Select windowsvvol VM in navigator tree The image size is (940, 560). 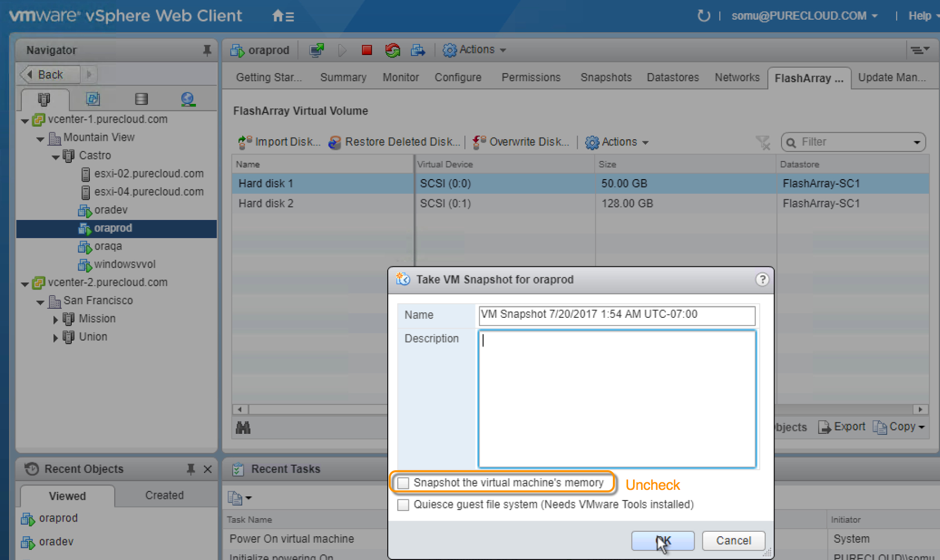[x=125, y=264]
